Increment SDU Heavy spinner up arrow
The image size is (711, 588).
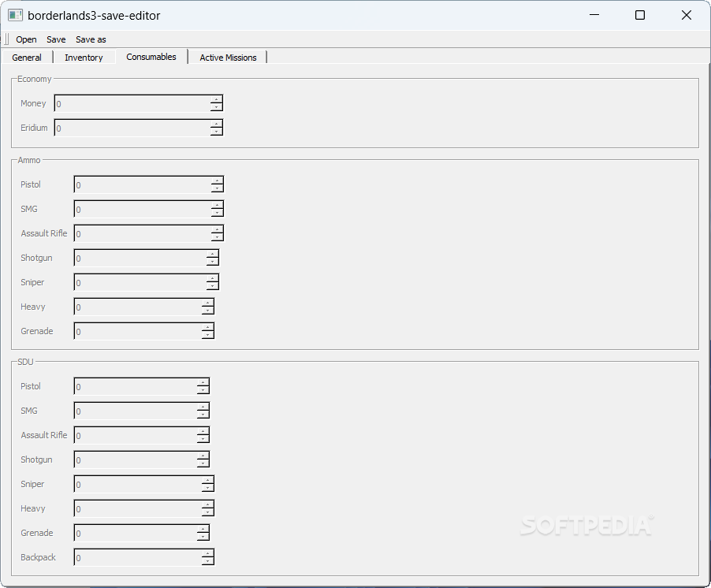coord(208,504)
